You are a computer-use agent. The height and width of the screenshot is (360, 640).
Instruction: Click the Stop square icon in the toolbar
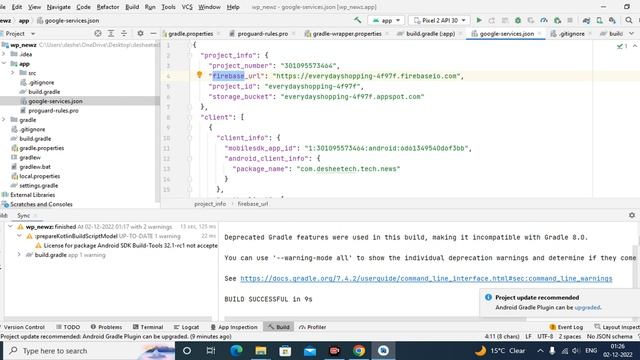click(570, 20)
